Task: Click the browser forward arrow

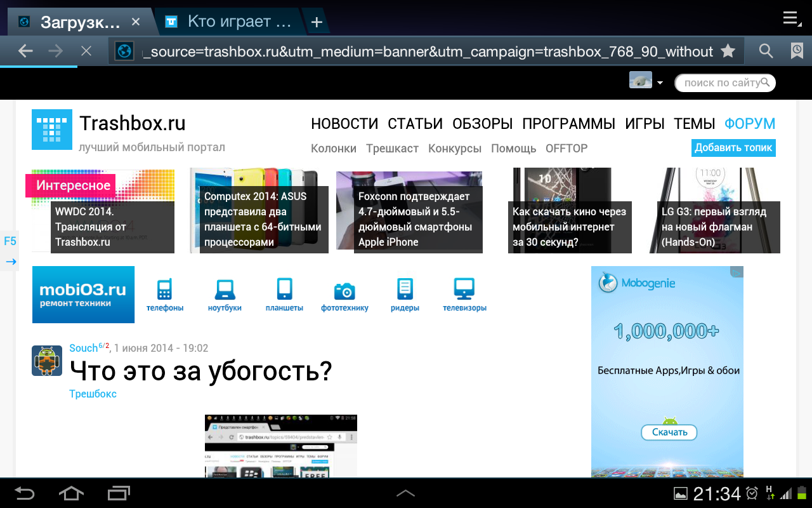Action: [x=56, y=51]
